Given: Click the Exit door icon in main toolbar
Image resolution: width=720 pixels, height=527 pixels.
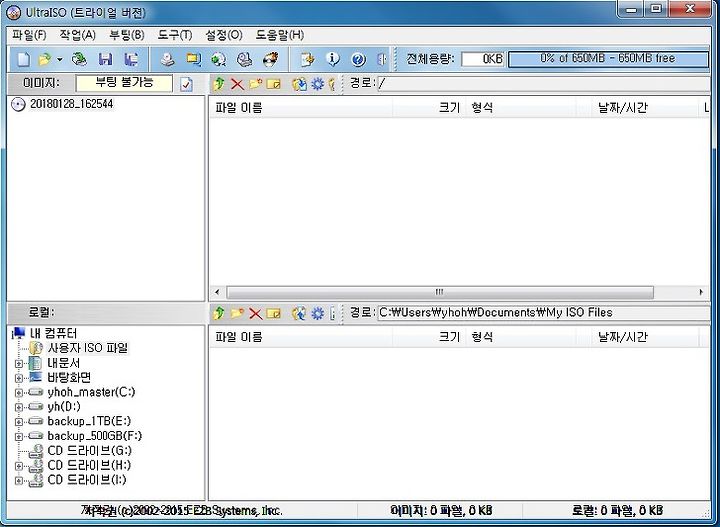Looking at the screenshot, I should coord(382,59).
